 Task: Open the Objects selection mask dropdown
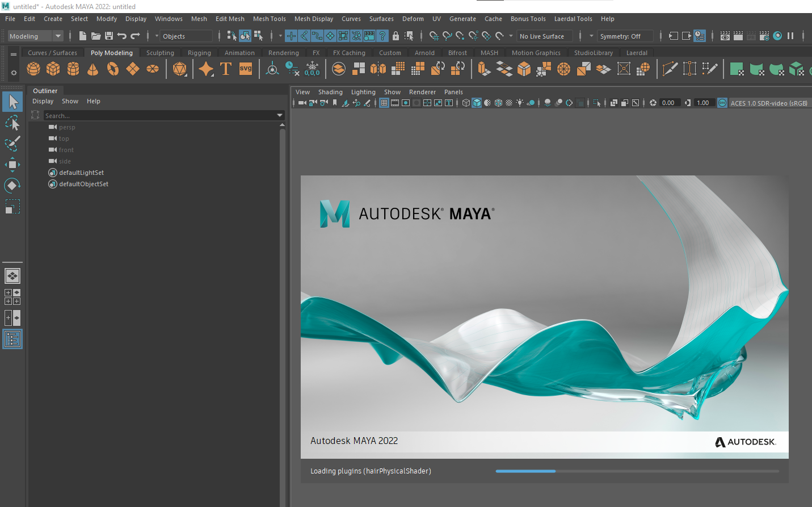point(186,36)
